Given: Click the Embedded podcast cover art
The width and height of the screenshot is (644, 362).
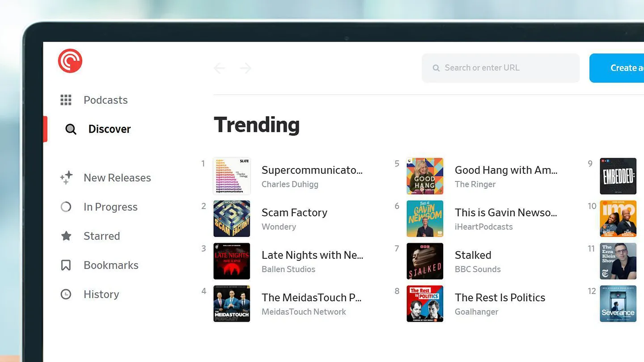Looking at the screenshot, I should click(x=618, y=176).
